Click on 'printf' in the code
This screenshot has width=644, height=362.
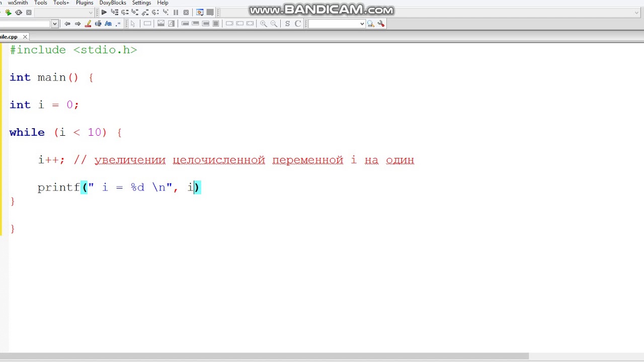[59, 187]
